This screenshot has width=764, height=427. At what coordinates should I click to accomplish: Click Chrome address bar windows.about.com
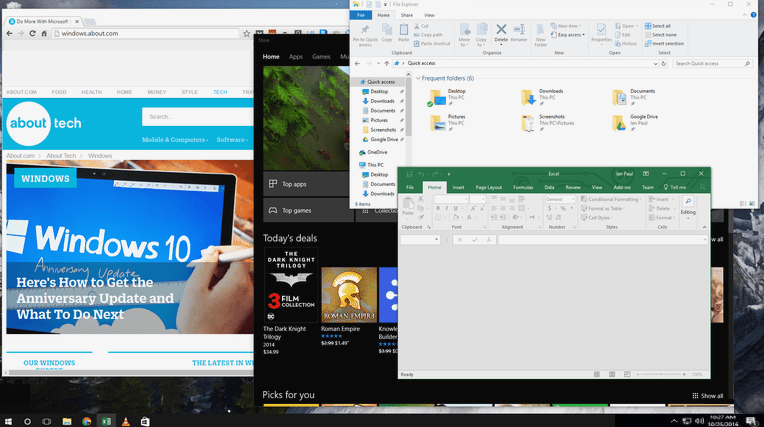point(146,33)
